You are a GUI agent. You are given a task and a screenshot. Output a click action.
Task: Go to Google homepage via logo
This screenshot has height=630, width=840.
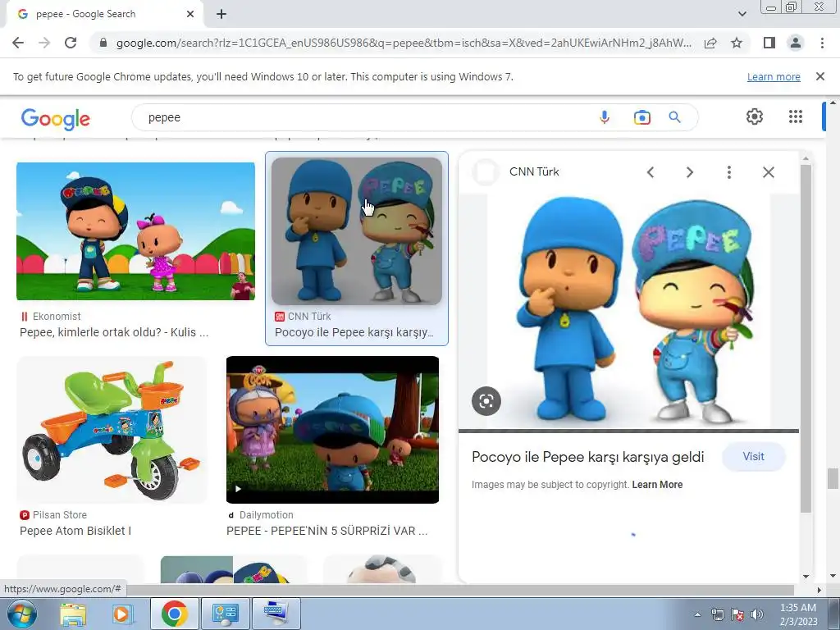click(56, 118)
